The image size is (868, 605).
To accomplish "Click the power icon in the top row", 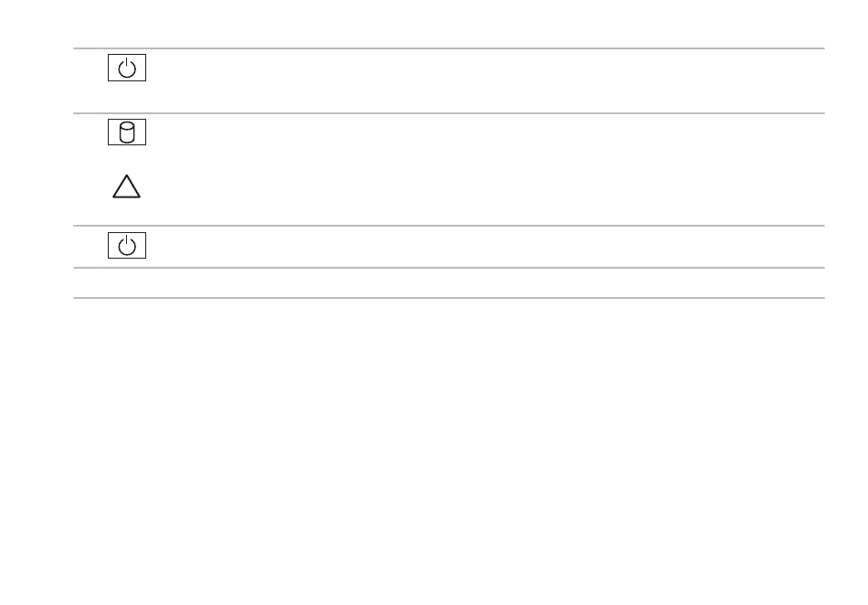I will tap(127, 68).
